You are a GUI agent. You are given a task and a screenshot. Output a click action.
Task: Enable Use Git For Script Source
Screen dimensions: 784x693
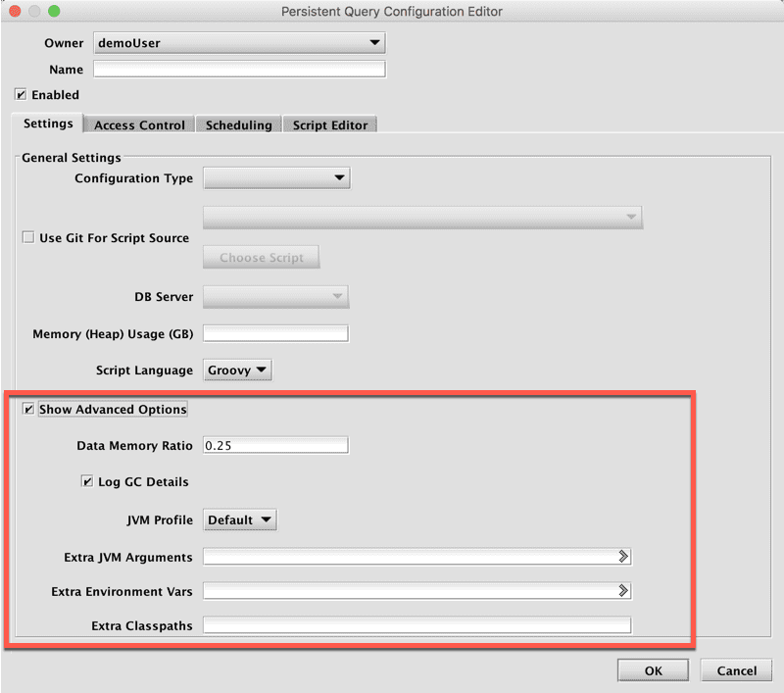28,237
